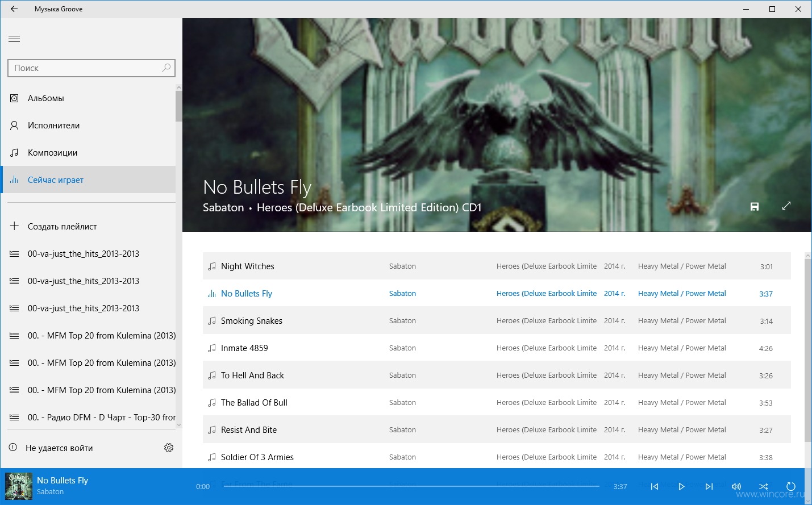Click the Композиции note icon
The width and height of the screenshot is (812, 505).
[14, 153]
